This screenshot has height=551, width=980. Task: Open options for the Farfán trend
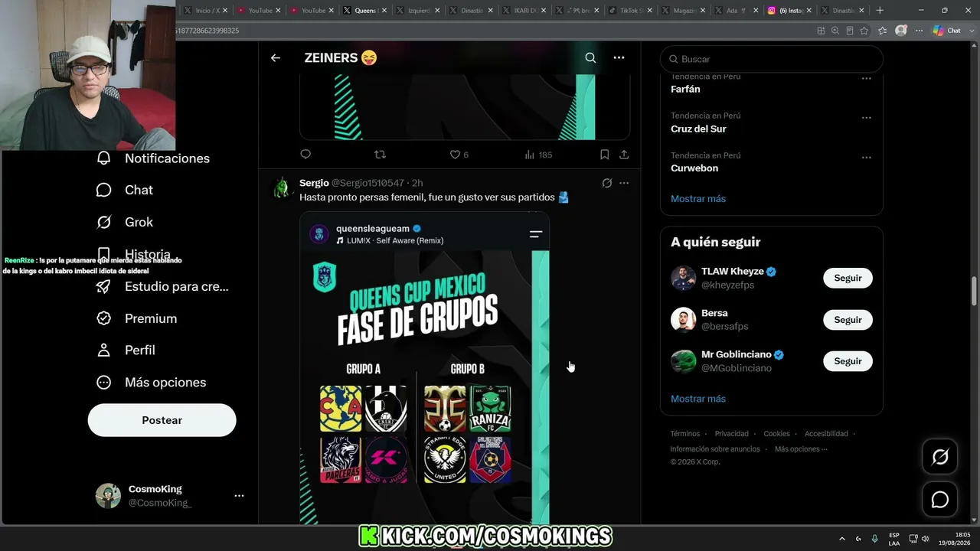tap(867, 78)
